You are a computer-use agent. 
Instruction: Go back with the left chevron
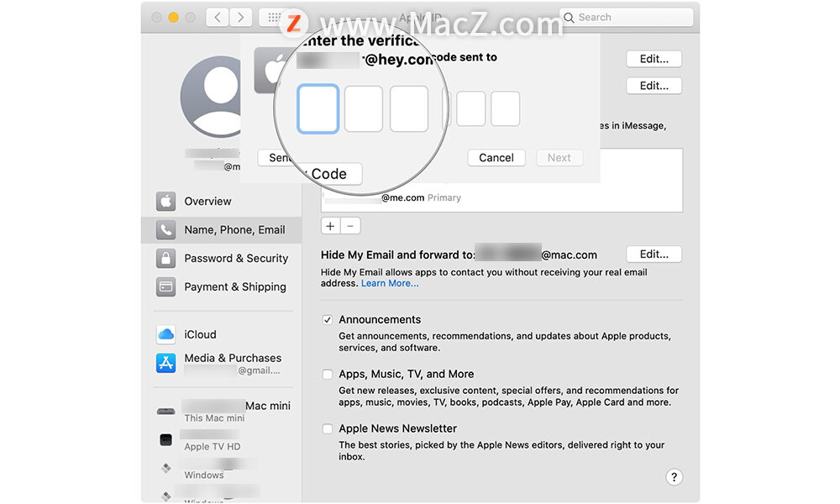coord(218,17)
